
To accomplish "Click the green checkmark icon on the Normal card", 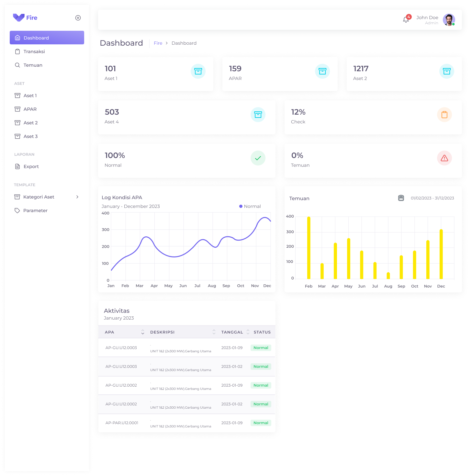I will (258, 158).
